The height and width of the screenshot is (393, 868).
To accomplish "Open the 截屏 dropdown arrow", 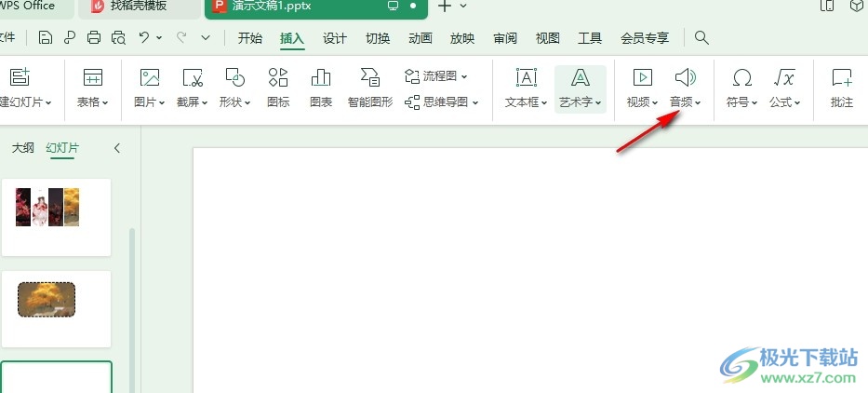I will click(x=205, y=102).
